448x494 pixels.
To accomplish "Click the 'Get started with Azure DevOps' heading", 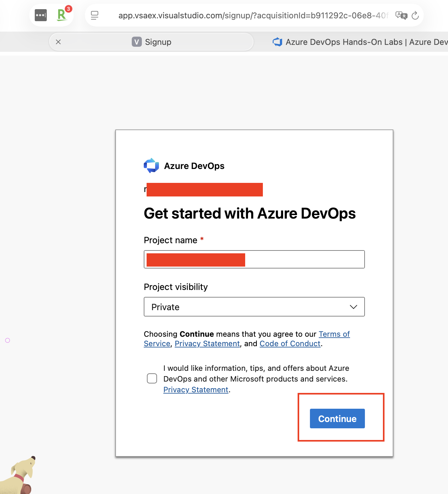I will 250,214.
